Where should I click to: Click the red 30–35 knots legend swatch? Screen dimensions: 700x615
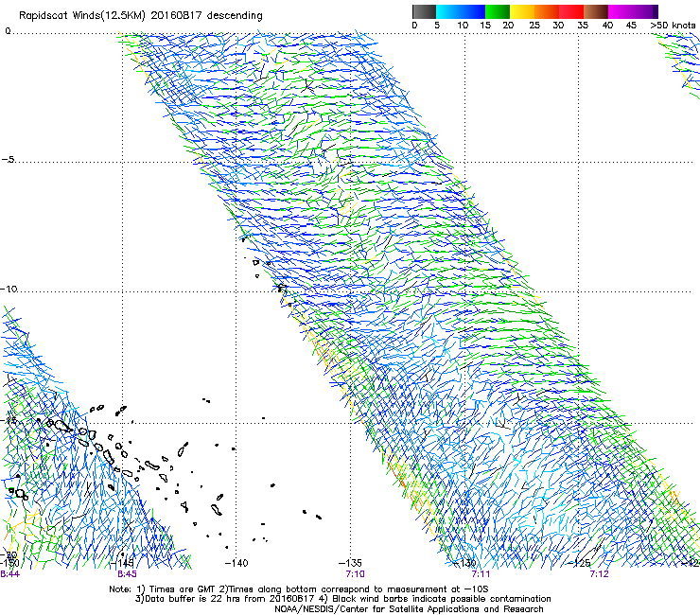point(571,11)
